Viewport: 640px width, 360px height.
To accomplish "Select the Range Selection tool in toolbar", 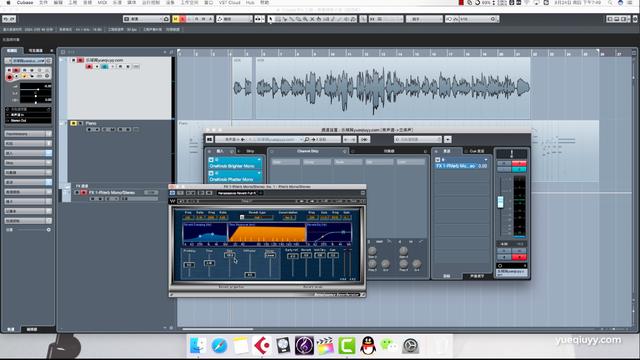I will coord(278,19).
